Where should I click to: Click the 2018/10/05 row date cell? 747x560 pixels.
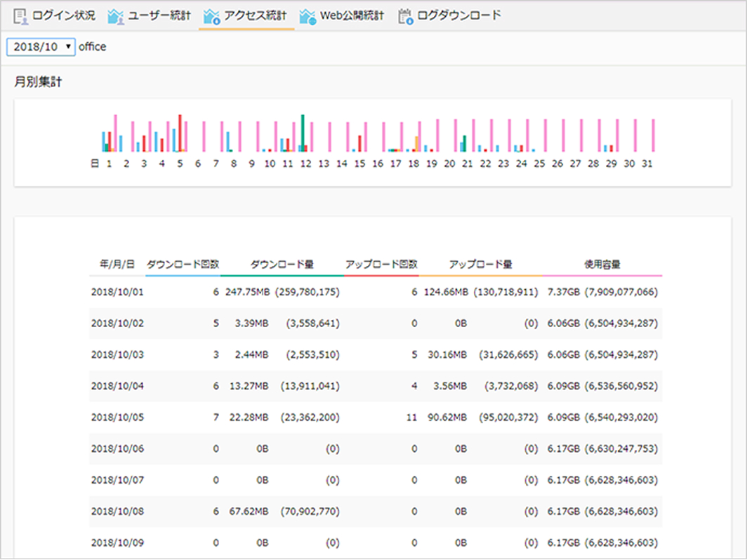coord(117,418)
